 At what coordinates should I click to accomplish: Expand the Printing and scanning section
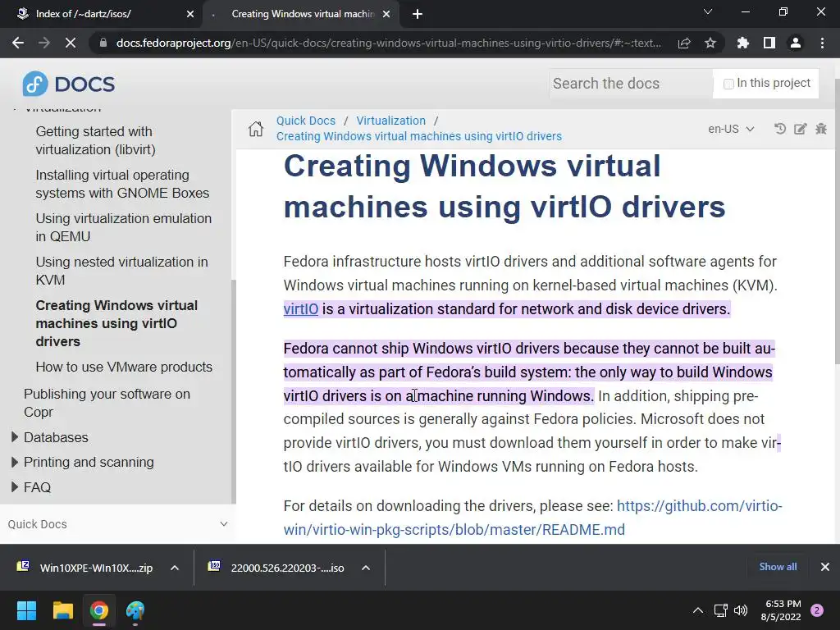point(15,462)
